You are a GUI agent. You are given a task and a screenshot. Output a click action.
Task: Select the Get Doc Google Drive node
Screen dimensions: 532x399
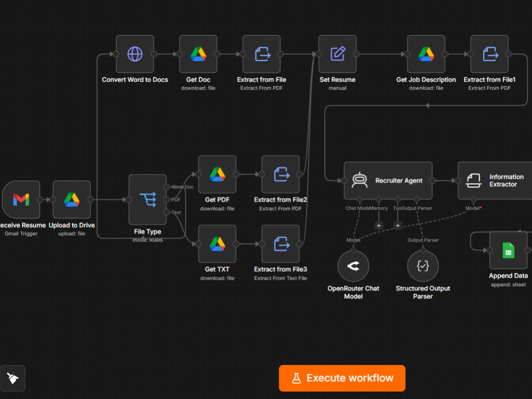coord(198,54)
